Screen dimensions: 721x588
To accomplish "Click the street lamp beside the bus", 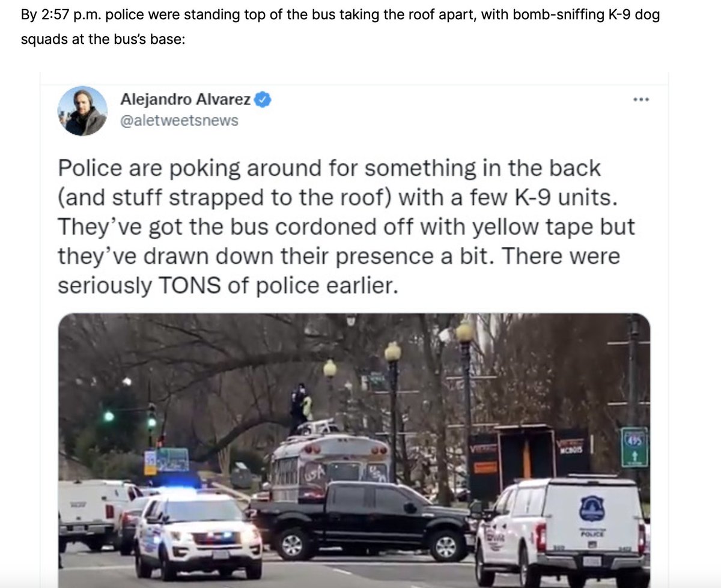I will tap(393, 408).
